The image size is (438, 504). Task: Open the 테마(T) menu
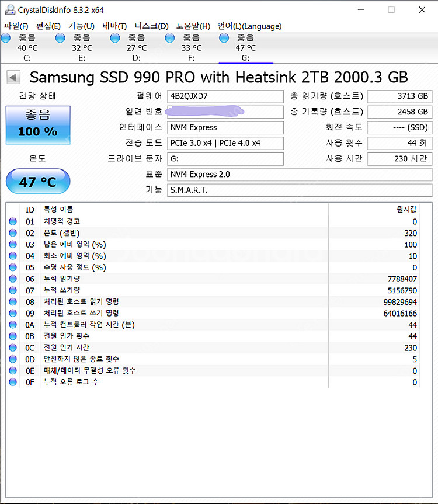click(114, 26)
